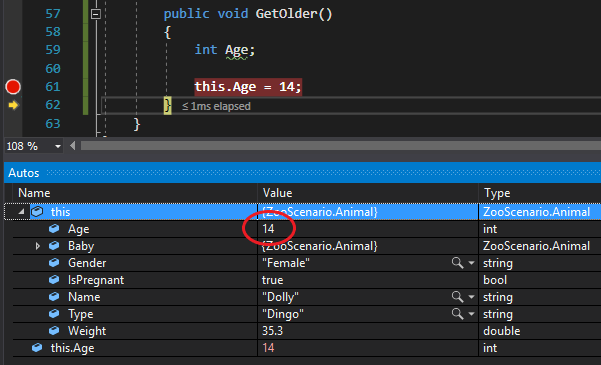Screen dimensions: 601x365
Task: Open visualizer dropdown arrow for Type value
Action: (471, 314)
